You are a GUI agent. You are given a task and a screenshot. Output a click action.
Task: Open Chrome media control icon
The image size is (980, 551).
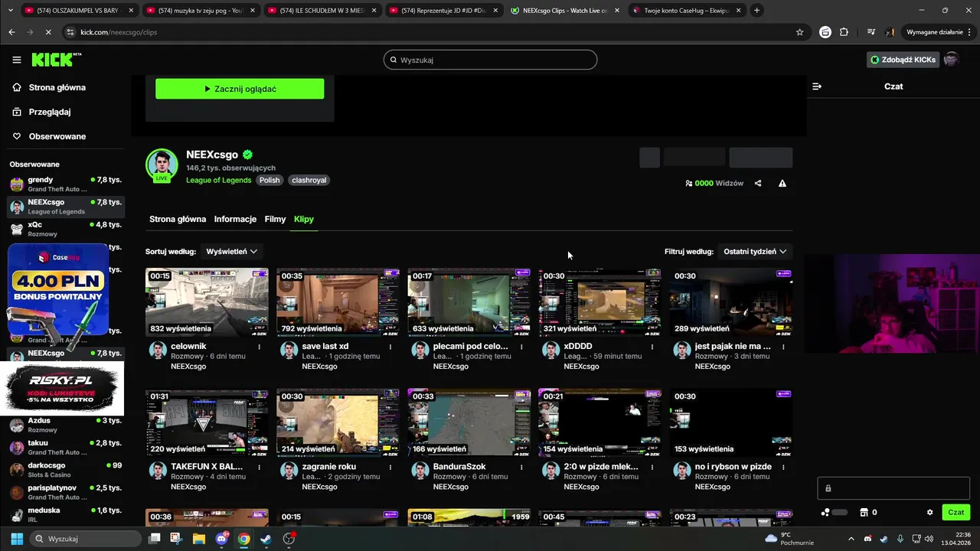click(x=871, y=32)
